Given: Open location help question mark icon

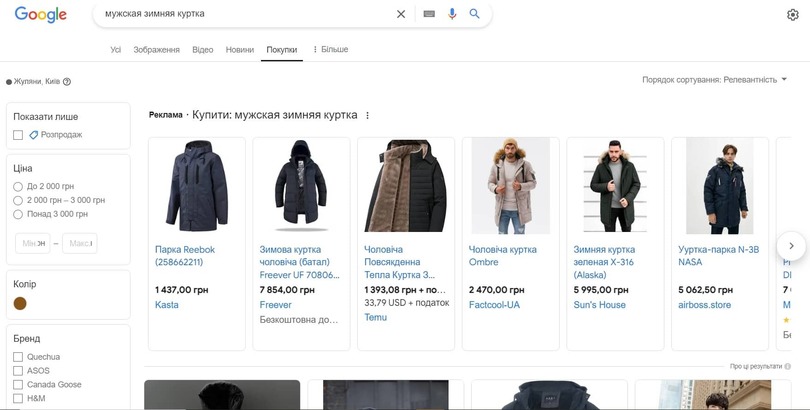Looking at the screenshot, I should click(x=67, y=82).
